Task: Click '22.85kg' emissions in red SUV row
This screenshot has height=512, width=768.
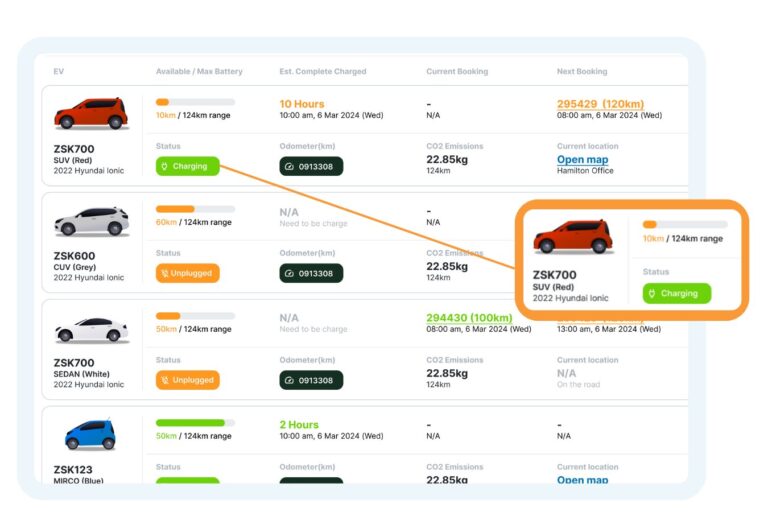Action: click(x=447, y=159)
